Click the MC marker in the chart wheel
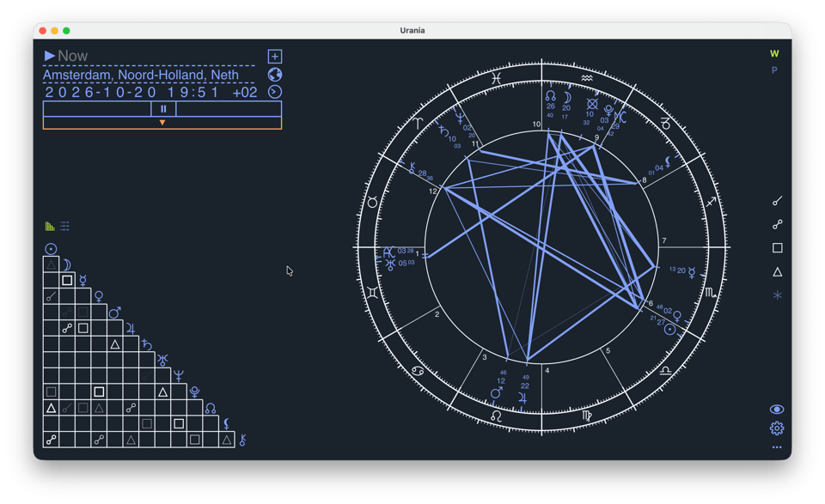Viewport: 825px width, 504px height. click(x=620, y=117)
